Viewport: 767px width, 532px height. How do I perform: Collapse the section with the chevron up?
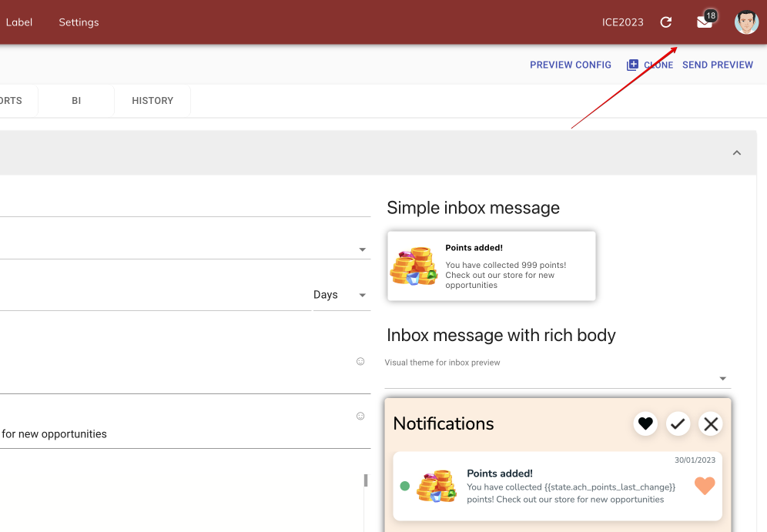point(736,153)
